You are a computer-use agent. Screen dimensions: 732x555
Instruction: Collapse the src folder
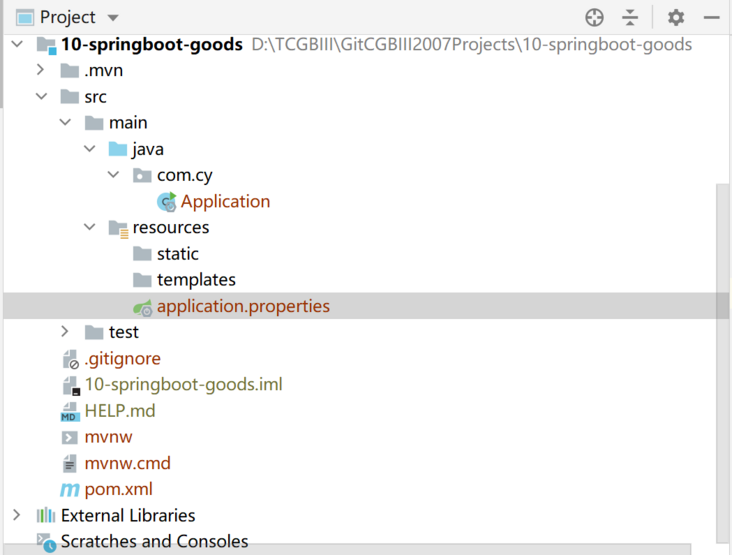(40, 97)
